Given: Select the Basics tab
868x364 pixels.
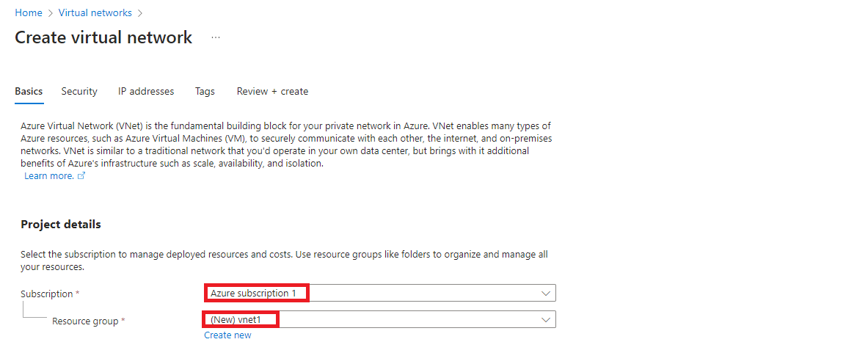Looking at the screenshot, I should pos(29,92).
